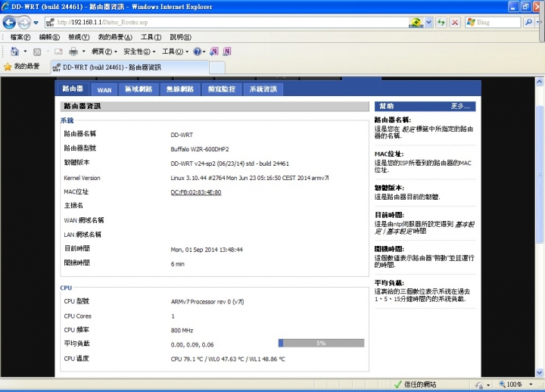545x392 pixels.
Task: Open the 編輯(E) menu
Action: coord(49,37)
